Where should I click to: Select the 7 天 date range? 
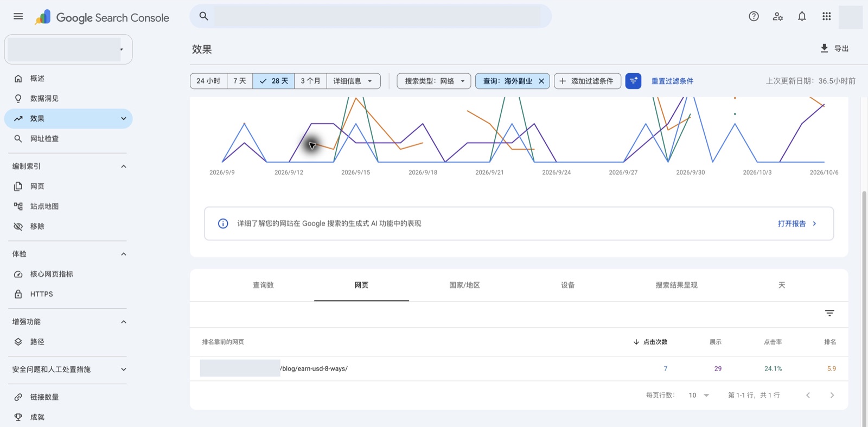coord(240,81)
